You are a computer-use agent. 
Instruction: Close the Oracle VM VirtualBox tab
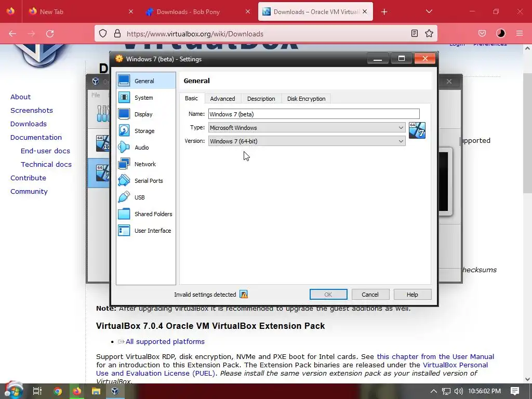pyautogui.click(x=365, y=11)
